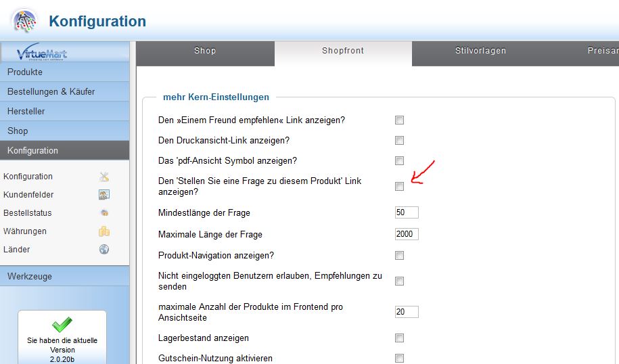Open the Kundenfelder link
Image resolution: width=619 pixels, height=364 pixels.
tap(28, 195)
